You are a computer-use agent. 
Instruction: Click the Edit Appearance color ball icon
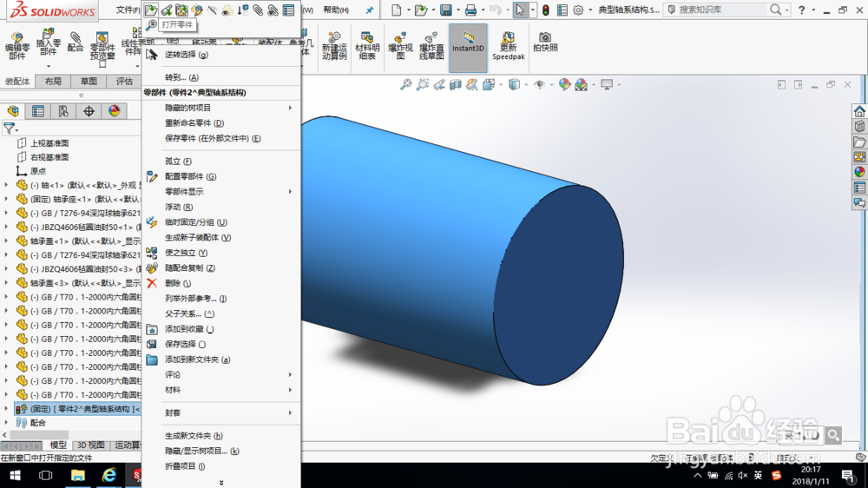564,84
